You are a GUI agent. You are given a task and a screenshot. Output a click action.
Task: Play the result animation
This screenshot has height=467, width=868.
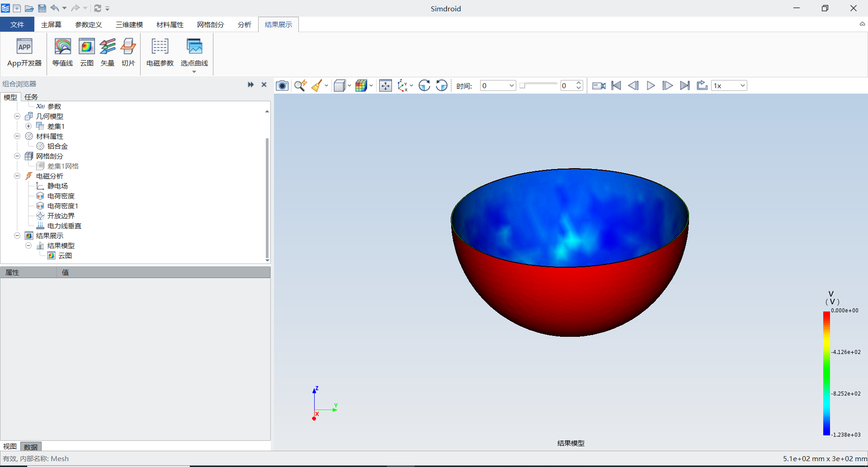click(x=651, y=85)
